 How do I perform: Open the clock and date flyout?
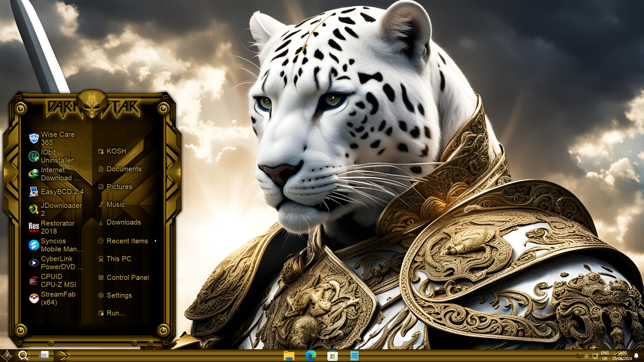point(622,356)
